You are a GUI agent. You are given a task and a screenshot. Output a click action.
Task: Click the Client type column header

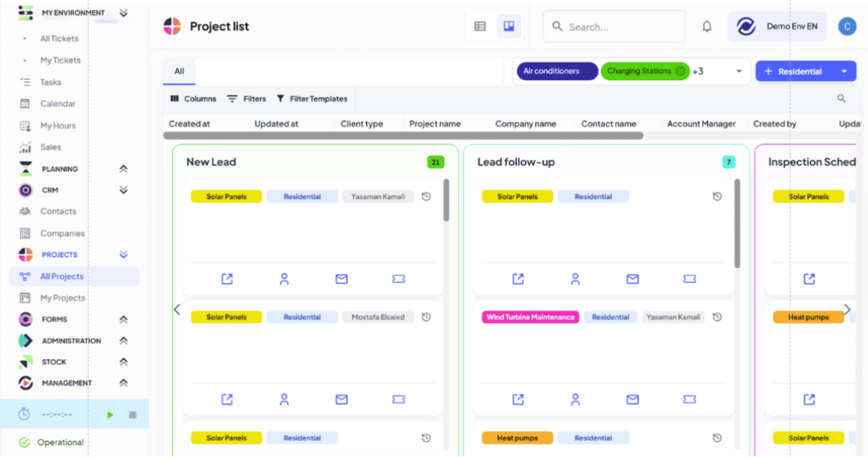coord(362,124)
